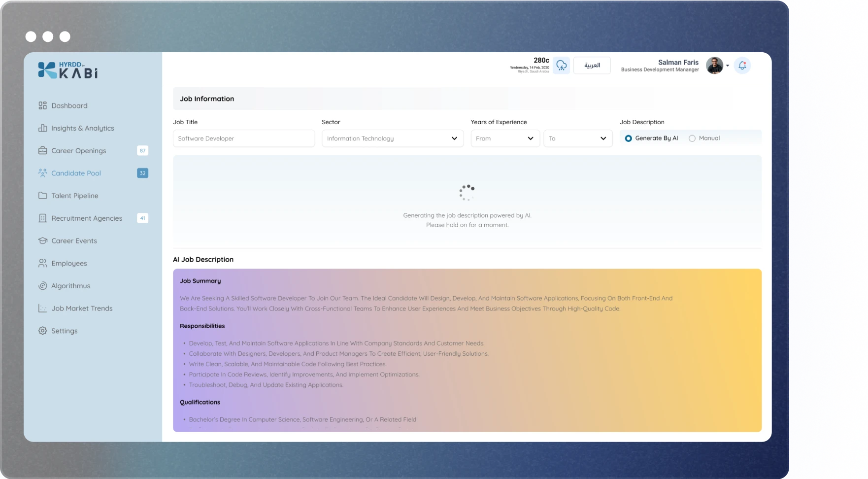The width and height of the screenshot is (868, 479).
Task: Select the Generate By AI radio button
Action: tap(629, 138)
